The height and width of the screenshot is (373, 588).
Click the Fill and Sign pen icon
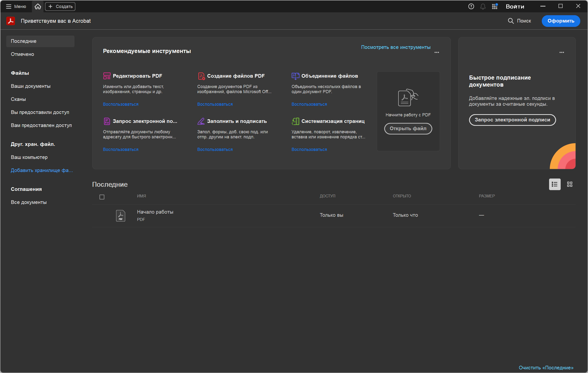point(201,121)
